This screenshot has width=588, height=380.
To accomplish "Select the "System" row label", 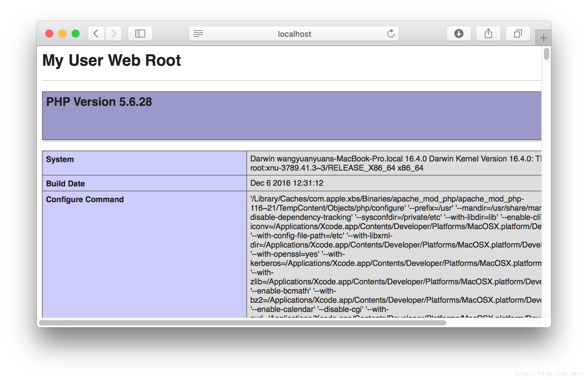I will pyautogui.click(x=60, y=159).
